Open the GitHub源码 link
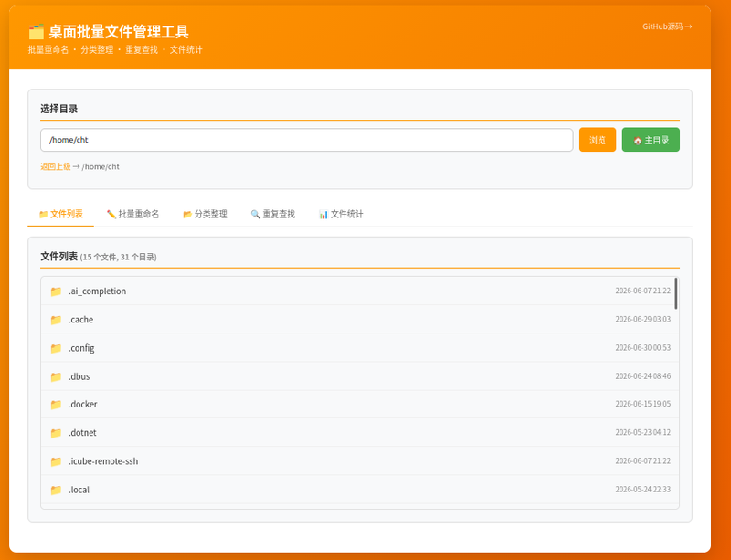This screenshot has height=560, width=731. (x=667, y=26)
